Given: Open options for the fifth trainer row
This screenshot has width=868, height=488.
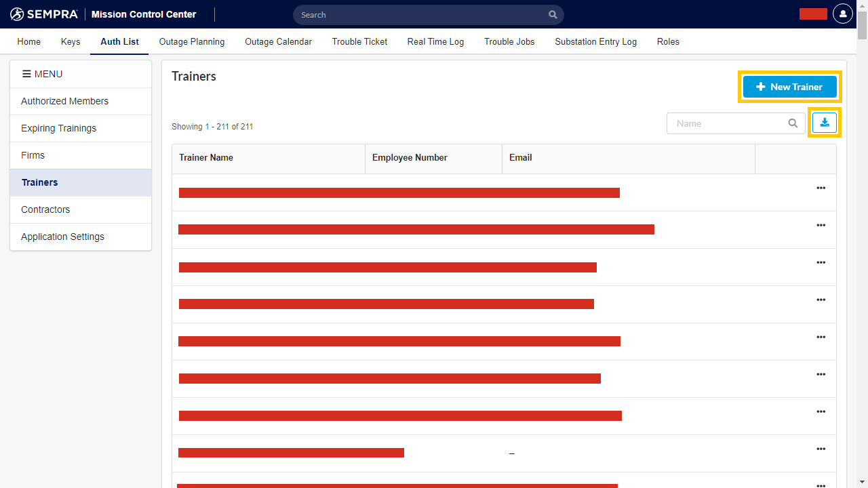Looking at the screenshot, I should click(x=821, y=337).
